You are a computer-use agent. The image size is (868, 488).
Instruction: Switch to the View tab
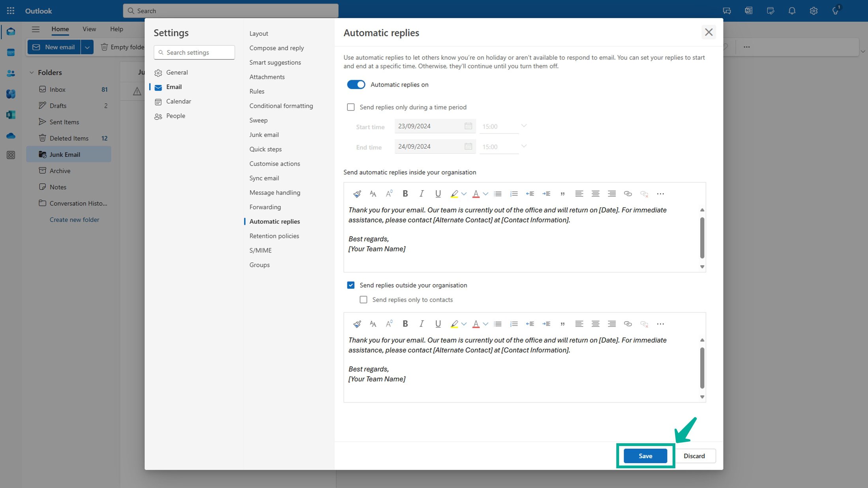(x=89, y=29)
